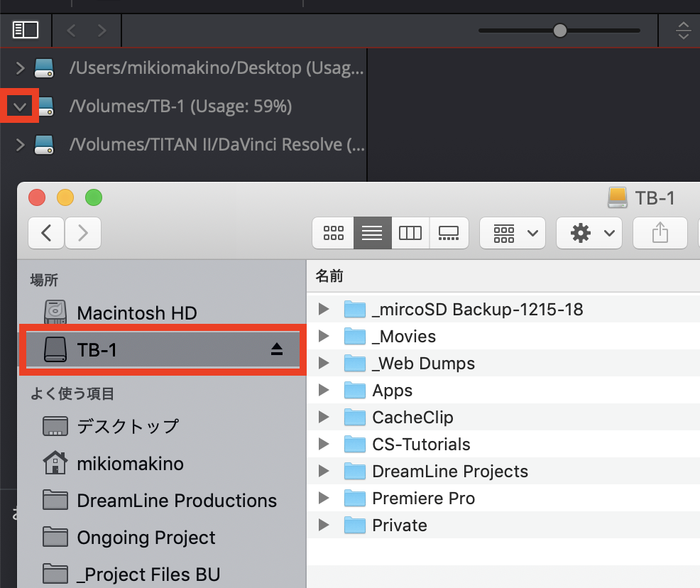Open the group-by arrangement dropdown
The width and height of the screenshot is (700, 588).
click(512, 233)
